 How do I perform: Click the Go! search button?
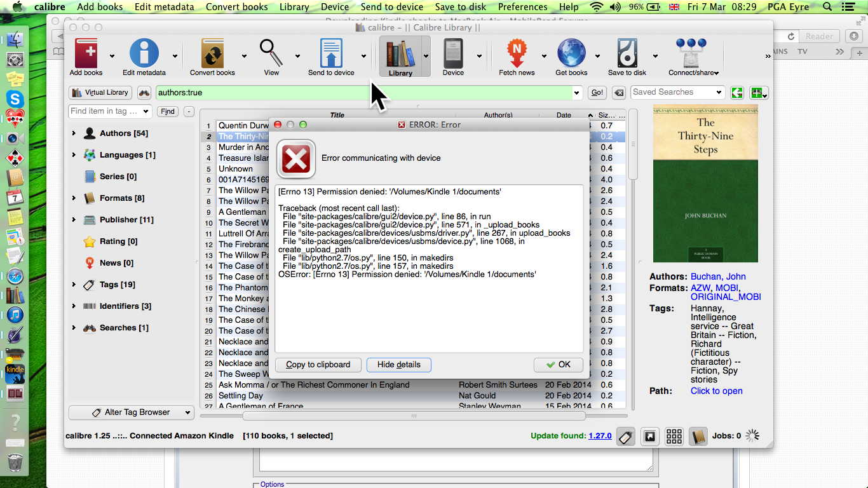tap(597, 93)
